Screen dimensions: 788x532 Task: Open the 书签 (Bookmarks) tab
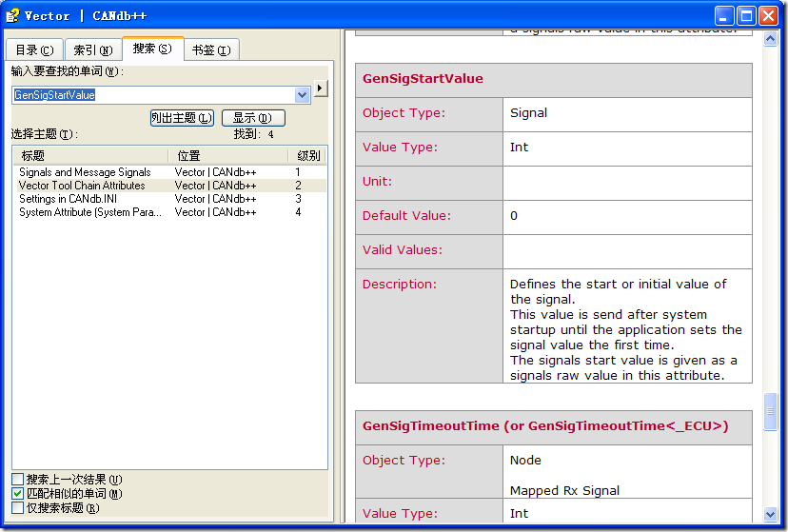pos(211,49)
